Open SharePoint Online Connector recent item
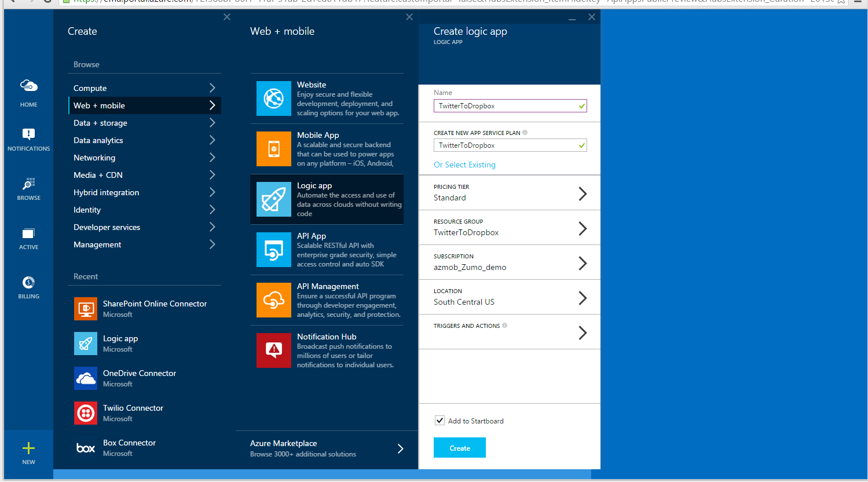 pos(144,309)
